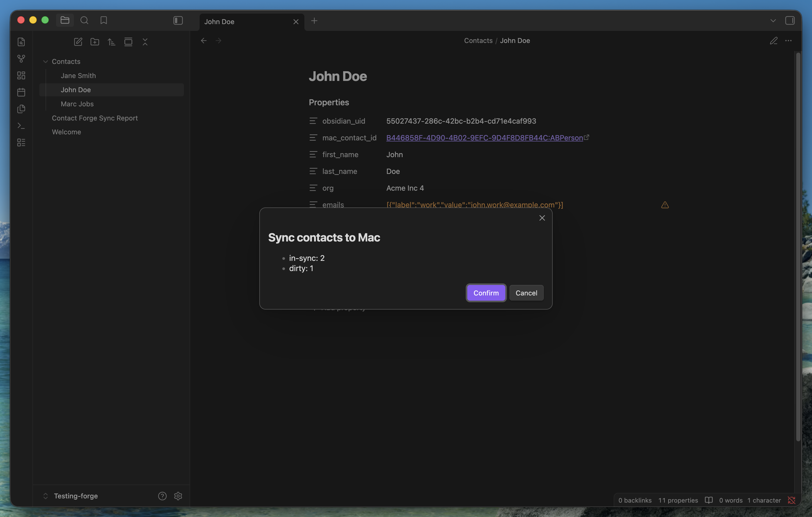
Task: Click the obsidian_uid value
Action: coord(461,121)
